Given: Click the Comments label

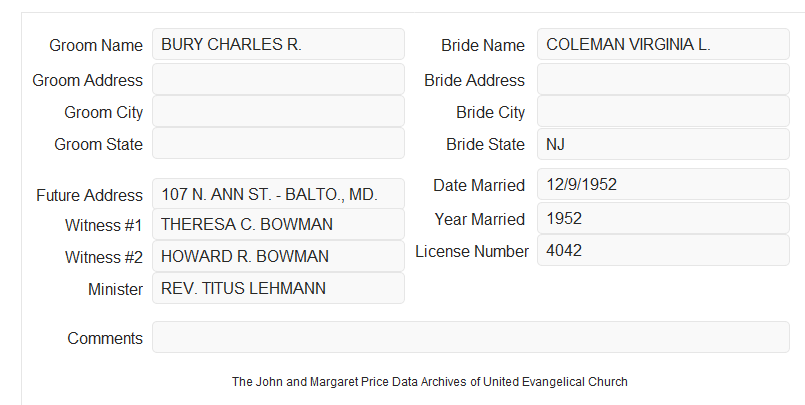Looking at the screenshot, I should 105,338.
